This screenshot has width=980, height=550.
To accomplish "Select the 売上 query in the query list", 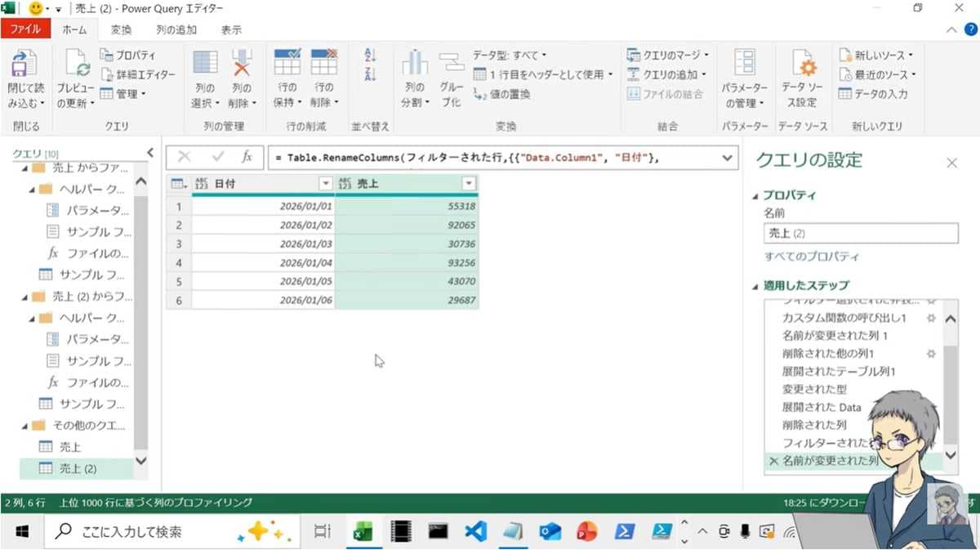I will click(x=71, y=446).
